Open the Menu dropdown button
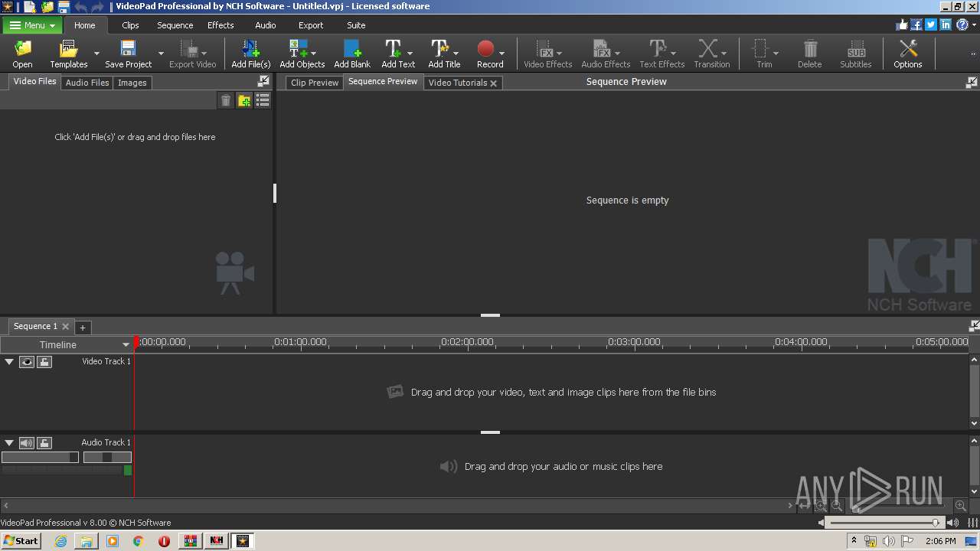The image size is (980, 551). coord(32,25)
